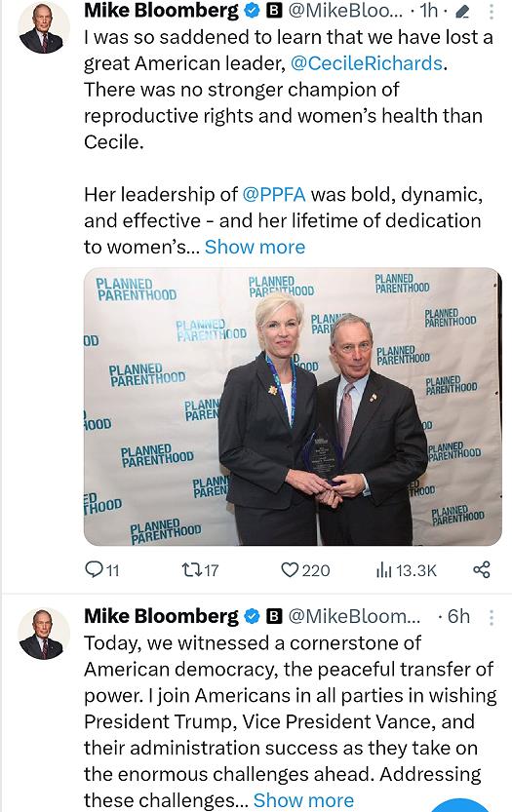
Task: Open the three-dot menu on 6h tweet
Action: pos(492,617)
